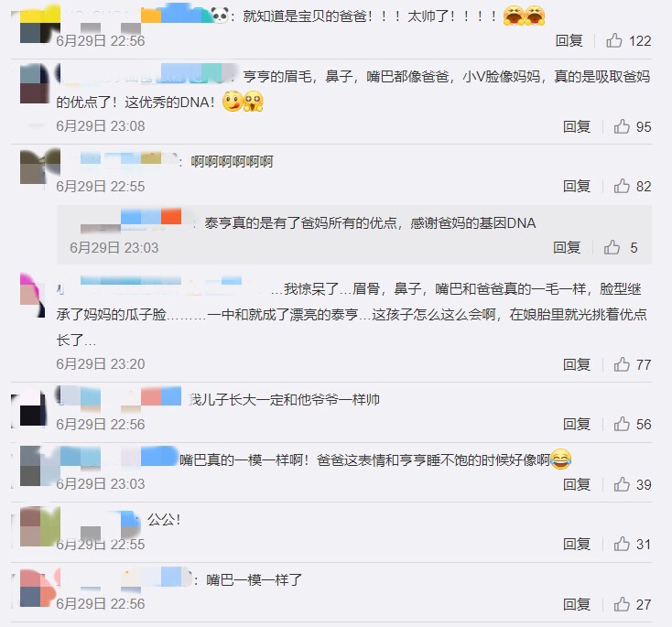Like the 公公! comment with 31 likes

click(x=622, y=544)
